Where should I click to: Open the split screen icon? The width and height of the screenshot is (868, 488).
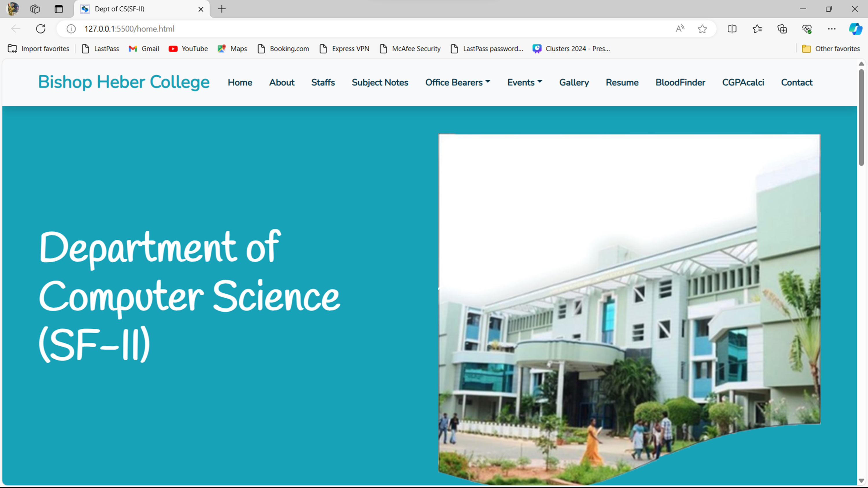732,29
